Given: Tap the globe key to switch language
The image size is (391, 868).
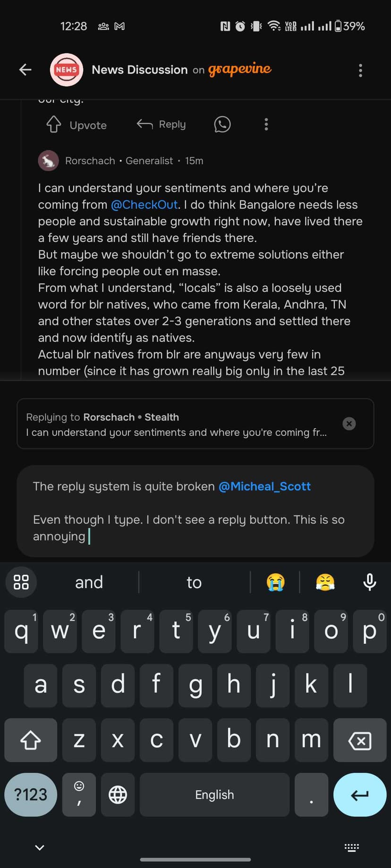Looking at the screenshot, I should pyautogui.click(x=117, y=795).
